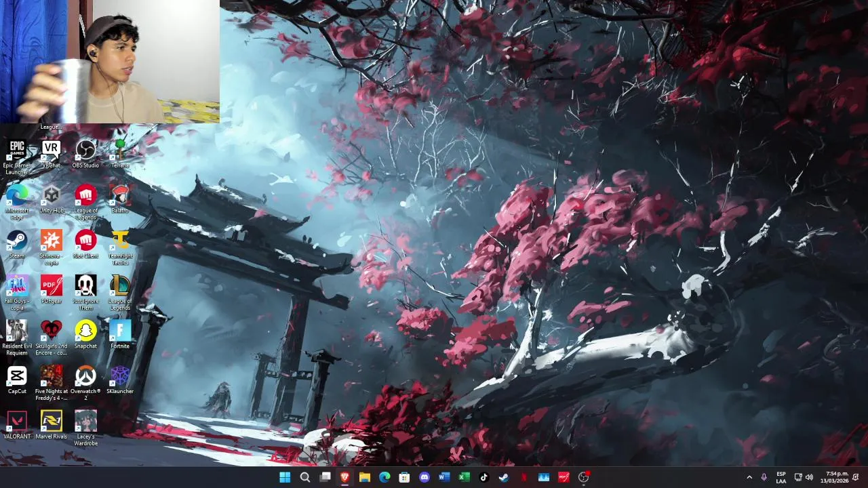Select the Marvel Rivals desktop shortcut
868x488 pixels.
(51, 426)
